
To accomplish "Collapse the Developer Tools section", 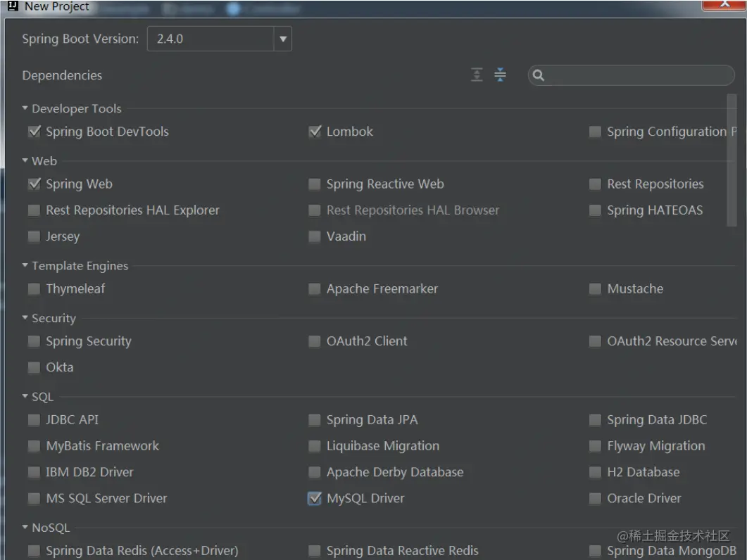I will click(25, 108).
